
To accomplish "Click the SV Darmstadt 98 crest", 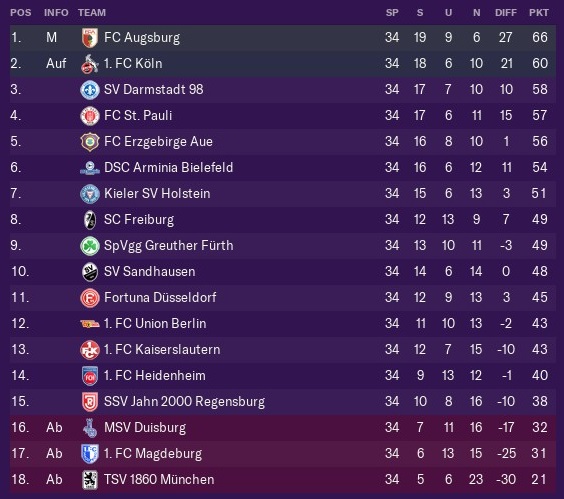I will coord(90,90).
